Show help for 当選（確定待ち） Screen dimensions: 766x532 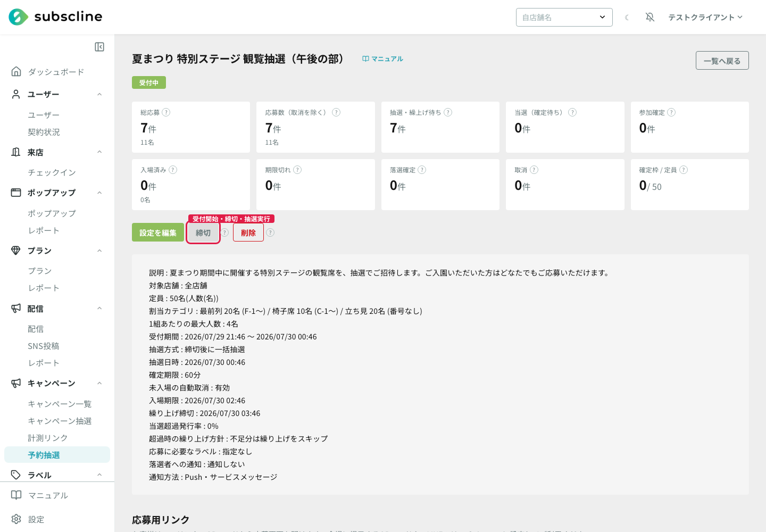click(572, 112)
